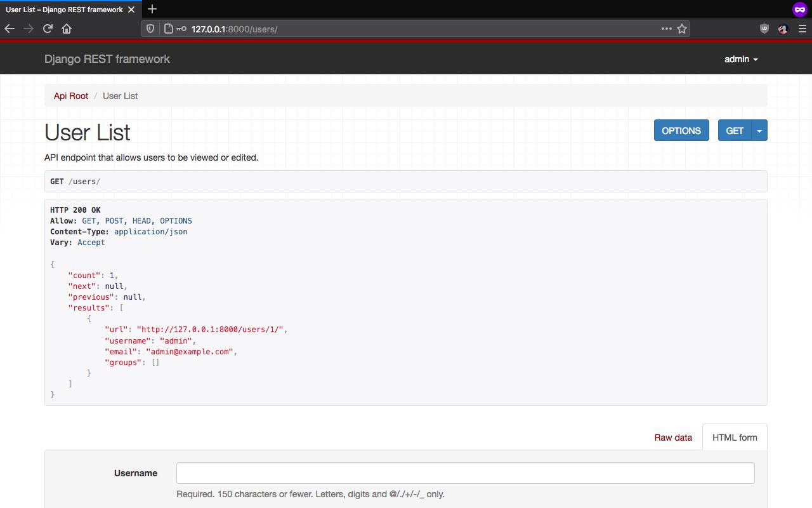This screenshot has width=812, height=508.
Task: Open page actions three-dot menu
Action: pyautogui.click(x=666, y=29)
